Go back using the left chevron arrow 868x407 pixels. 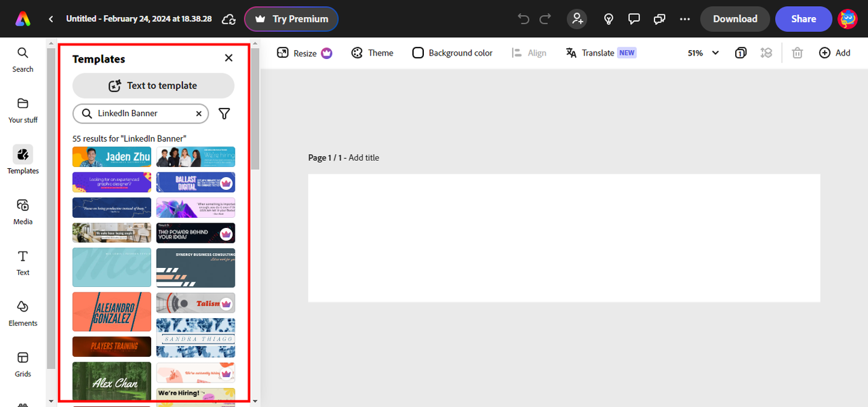51,19
